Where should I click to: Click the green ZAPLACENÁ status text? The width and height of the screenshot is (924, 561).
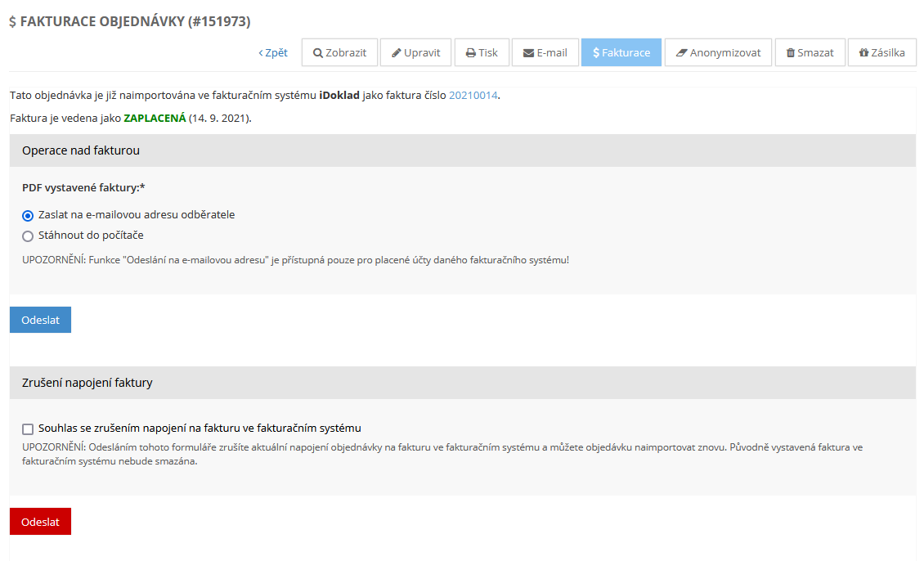tap(155, 118)
